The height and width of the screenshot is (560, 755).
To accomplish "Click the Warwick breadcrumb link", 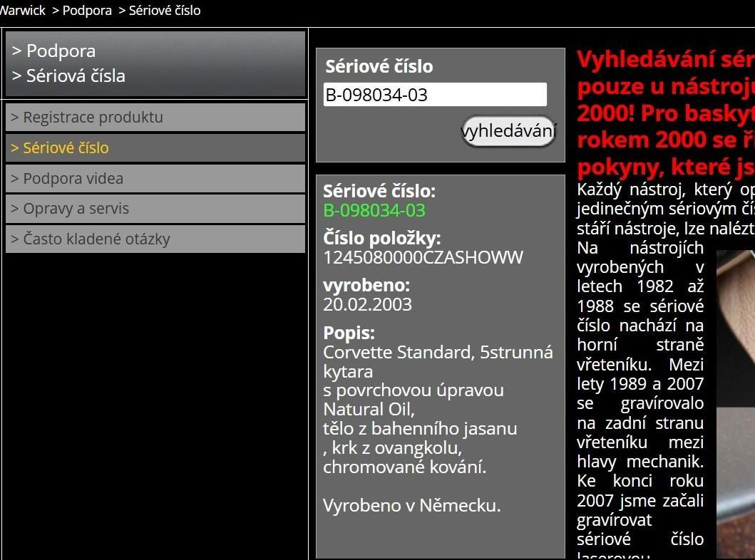I will [21, 11].
